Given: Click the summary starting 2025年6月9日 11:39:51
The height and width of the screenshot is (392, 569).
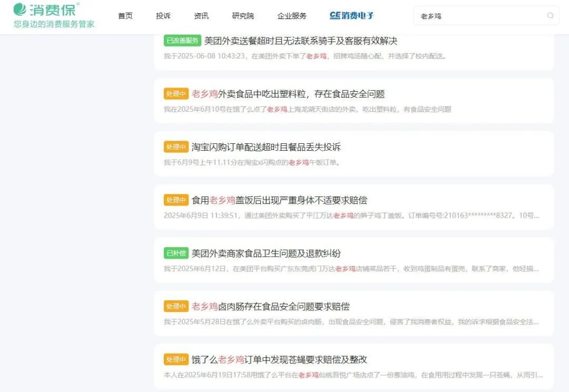Looking at the screenshot, I should [351, 215].
